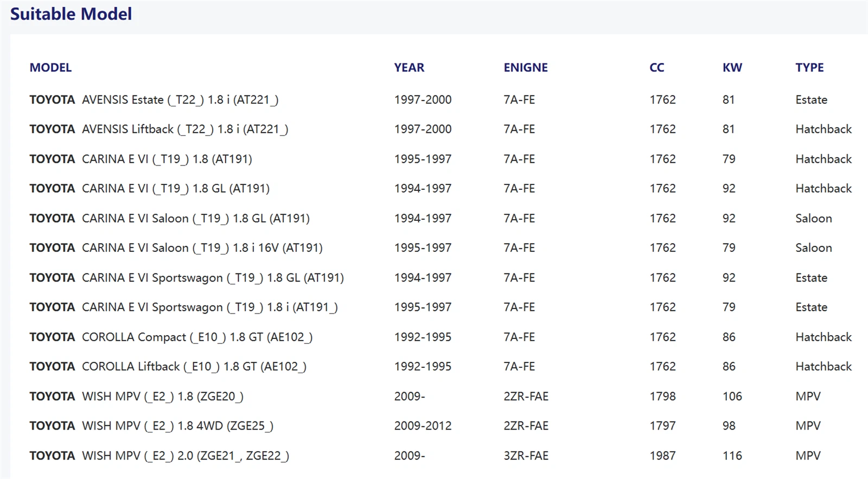Select year 2009-2012 in WISH 4WD row
The height and width of the screenshot is (479, 868).
423,426
